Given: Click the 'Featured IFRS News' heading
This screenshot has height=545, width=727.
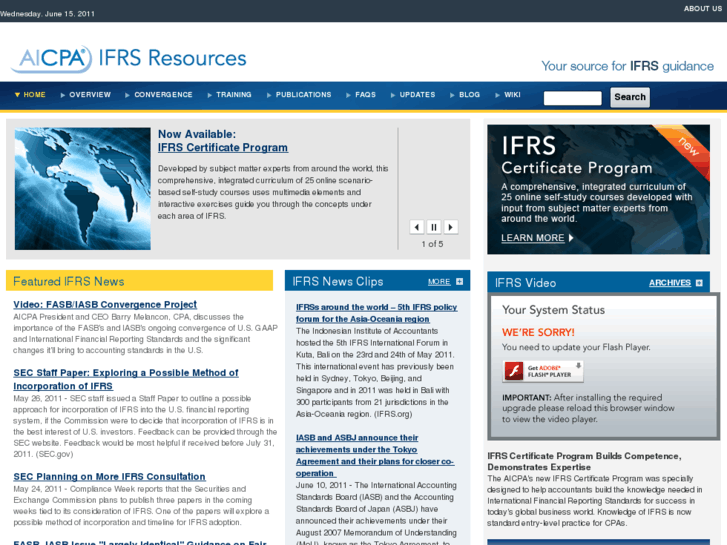Looking at the screenshot, I should point(69,282).
